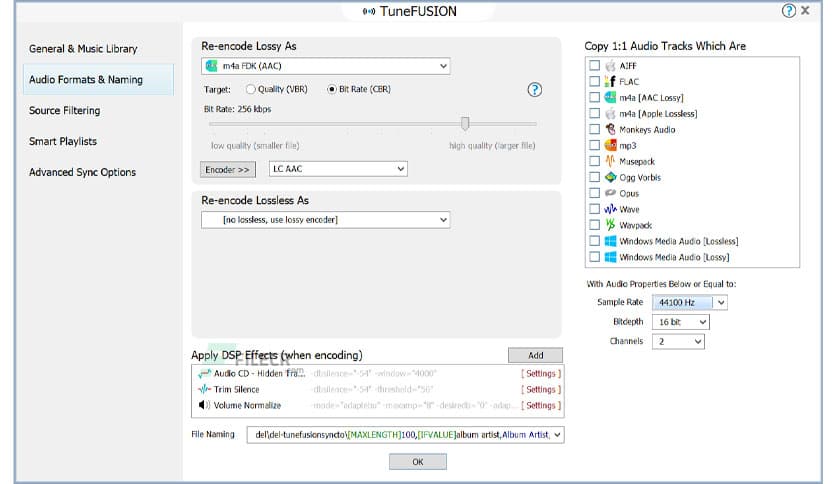Viewport: 836px width, 484px height.
Task: Click the Monkeys Audio icon
Action: click(610, 130)
